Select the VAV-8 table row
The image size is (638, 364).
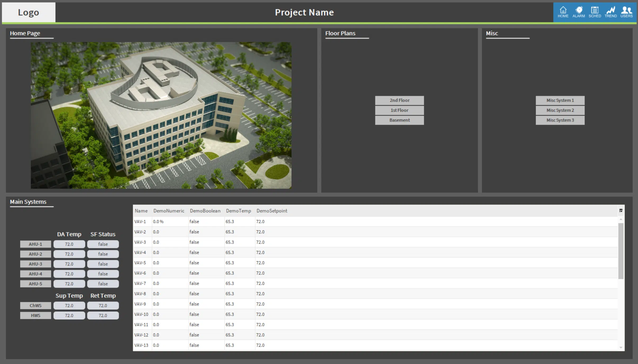click(x=375, y=294)
